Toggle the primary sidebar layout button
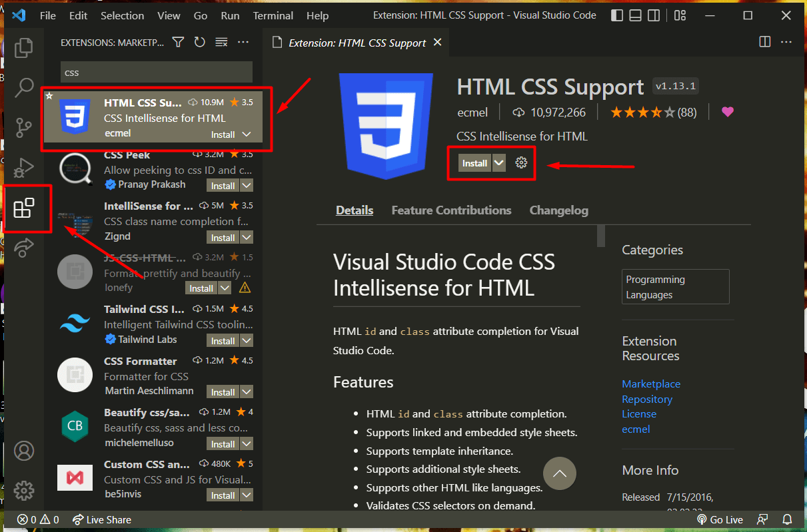The height and width of the screenshot is (532, 807). point(617,15)
